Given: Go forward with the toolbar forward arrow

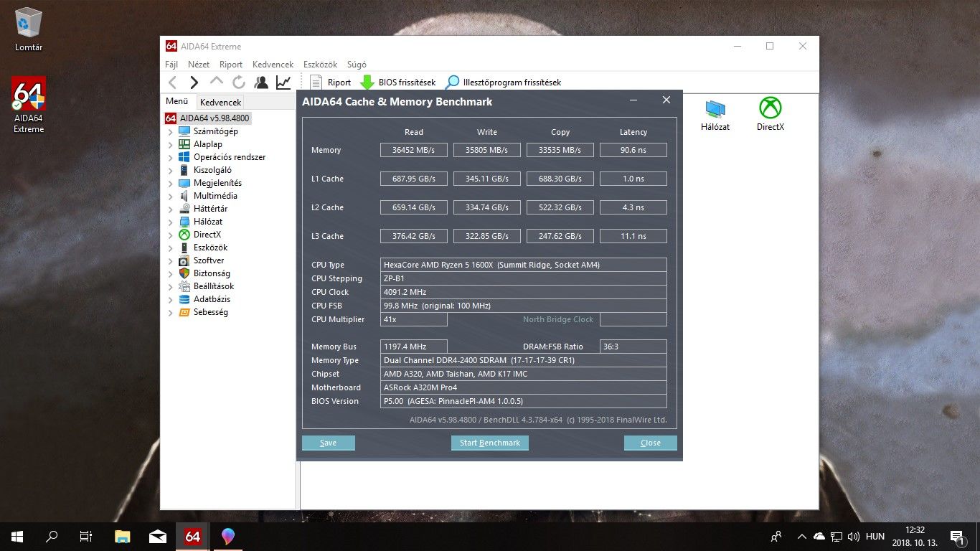Looking at the screenshot, I should (194, 83).
